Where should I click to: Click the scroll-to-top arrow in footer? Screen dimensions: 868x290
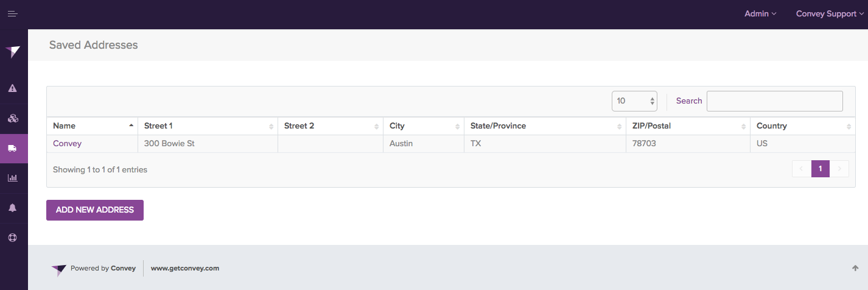pyautogui.click(x=855, y=268)
